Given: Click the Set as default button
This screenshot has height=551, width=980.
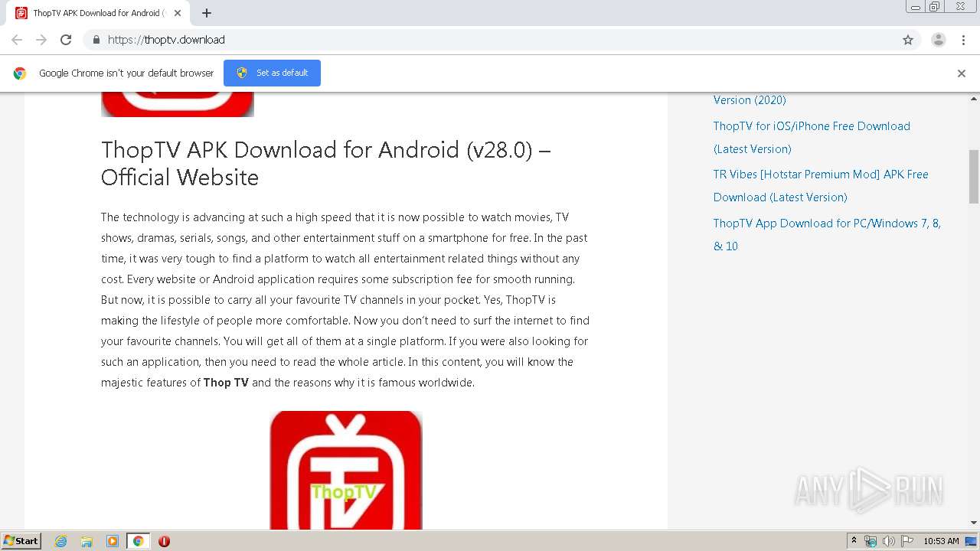Looking at the screenshot, I should [272, 73].
